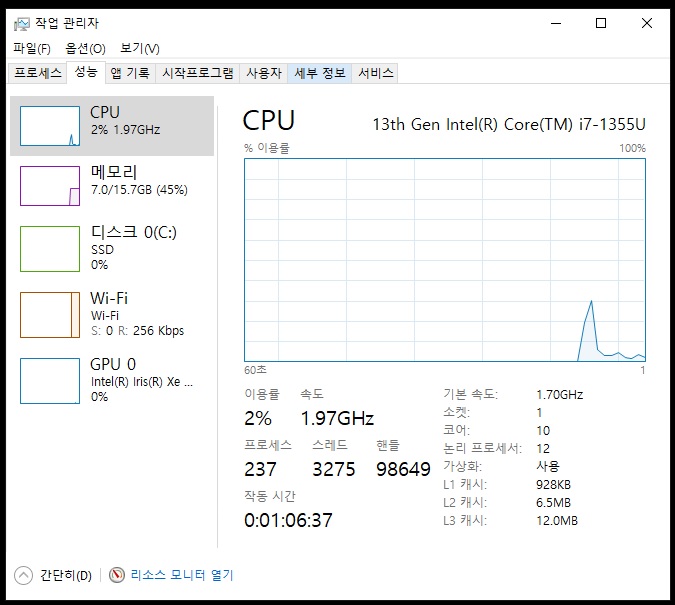The image size is (675, 605).
Task: Select the Wi-Fi activity graph thumbnail
Action: (x=50, y=314)
